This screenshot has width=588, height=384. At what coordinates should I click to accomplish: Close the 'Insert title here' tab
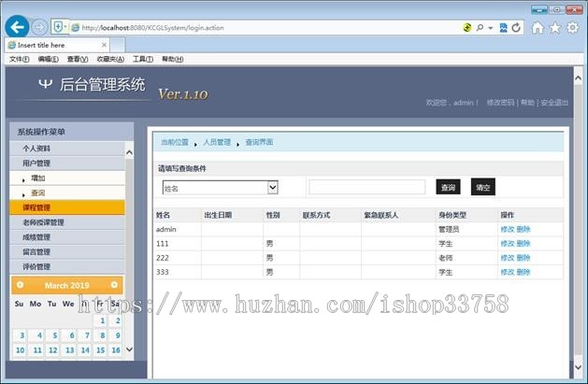[105, 45]
